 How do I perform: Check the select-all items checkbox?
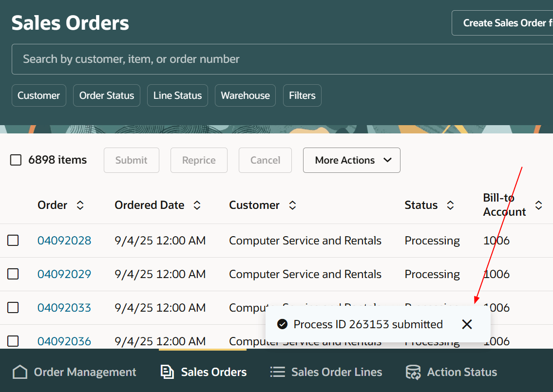pyautogui.click(x=15, y=159)
